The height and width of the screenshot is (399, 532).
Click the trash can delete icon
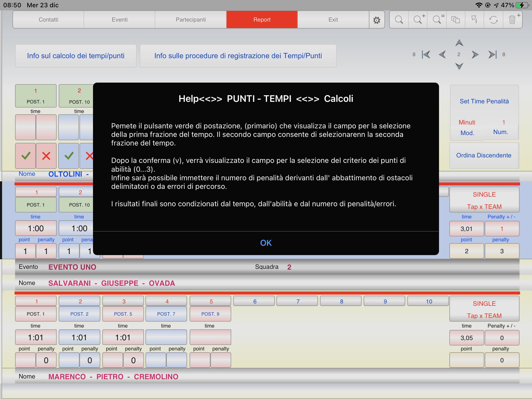point(512,20)
